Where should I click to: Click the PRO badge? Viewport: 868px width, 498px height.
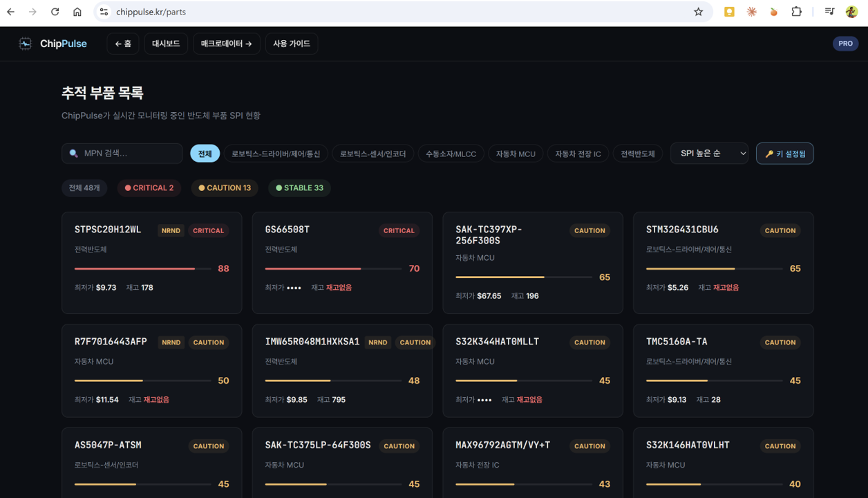(x=845, y=44)
